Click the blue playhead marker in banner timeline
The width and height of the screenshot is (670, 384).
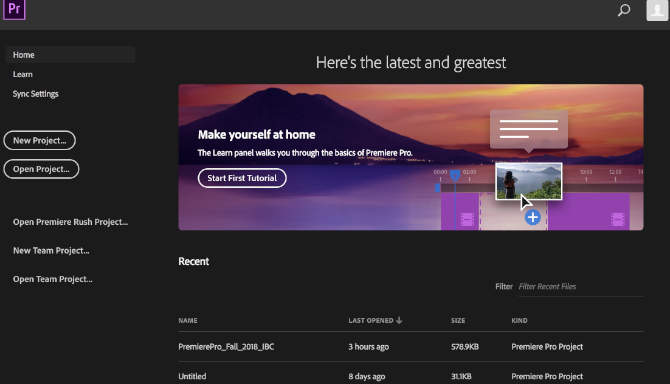click(455, 175)
